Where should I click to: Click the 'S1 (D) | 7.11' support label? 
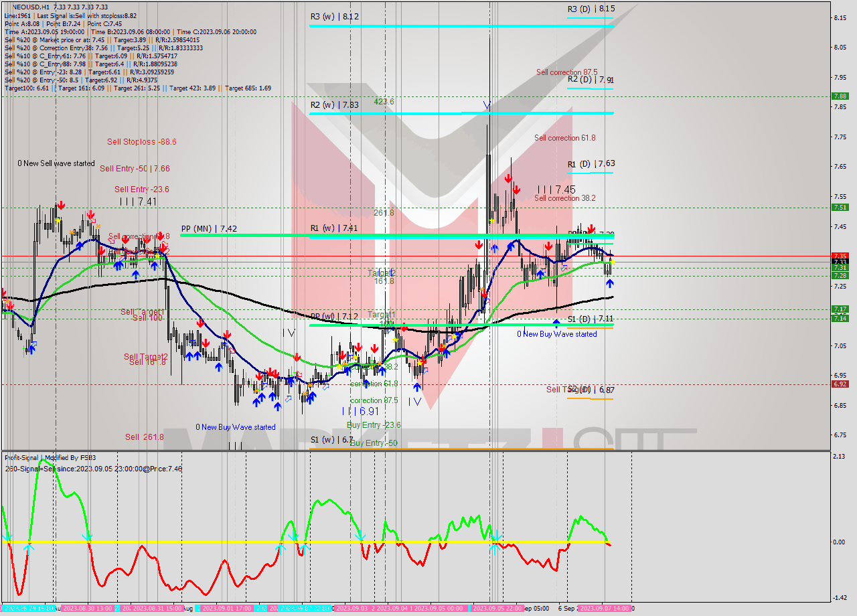[591, 319]
